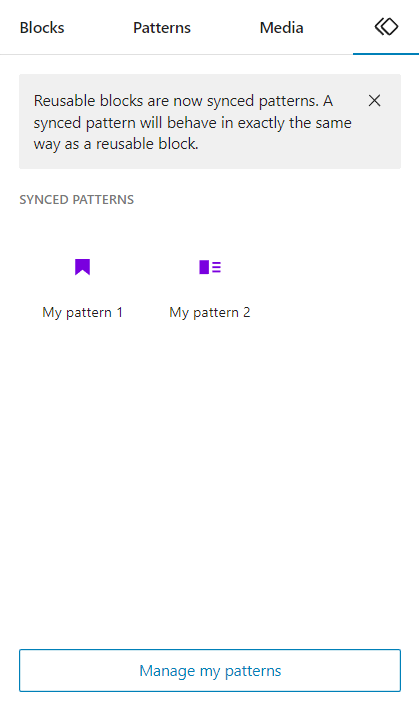Click the reusable blocks notice text
The image size is (419, 710).
tap(193, 122)
